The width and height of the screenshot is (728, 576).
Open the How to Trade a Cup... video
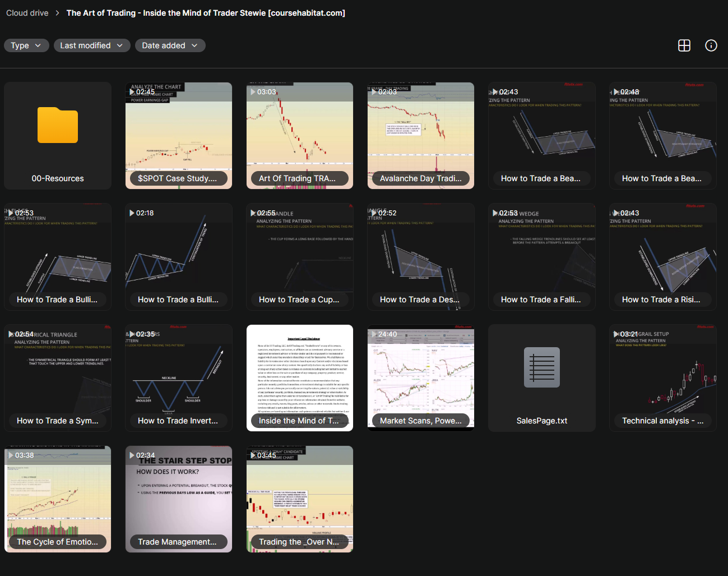coord(300,257)
